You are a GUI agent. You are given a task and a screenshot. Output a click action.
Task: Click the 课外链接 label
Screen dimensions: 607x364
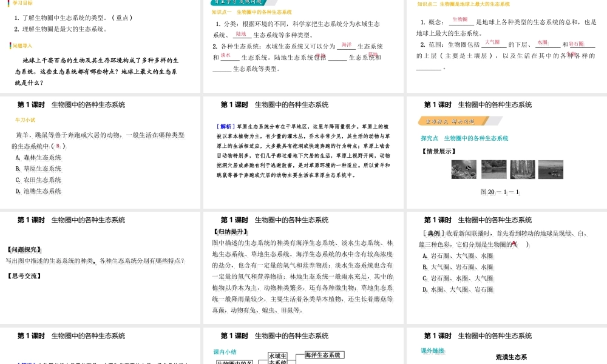[432, 351]
